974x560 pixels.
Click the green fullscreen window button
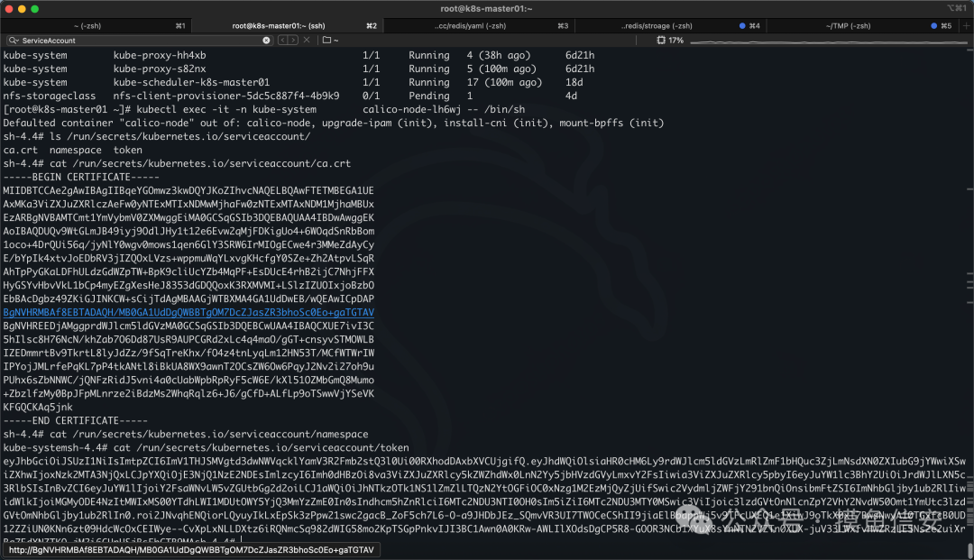(x=35, y=9)
